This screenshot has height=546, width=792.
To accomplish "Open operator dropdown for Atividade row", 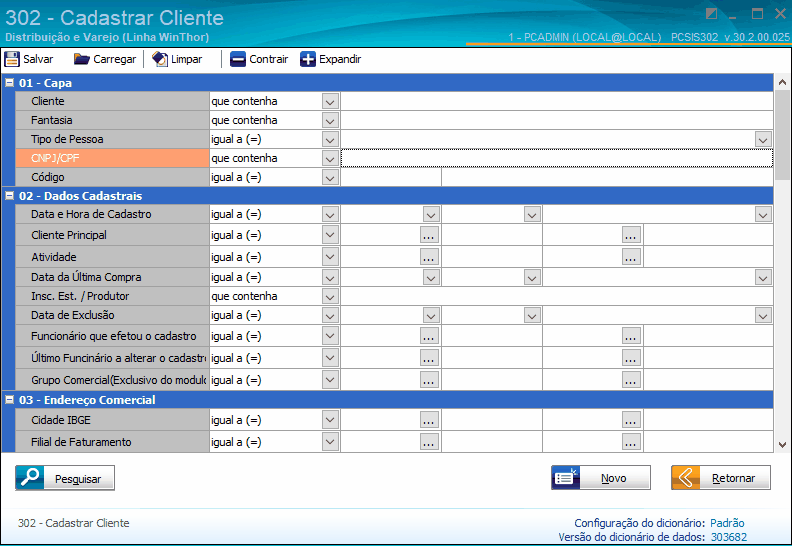I will coord(330,257).
